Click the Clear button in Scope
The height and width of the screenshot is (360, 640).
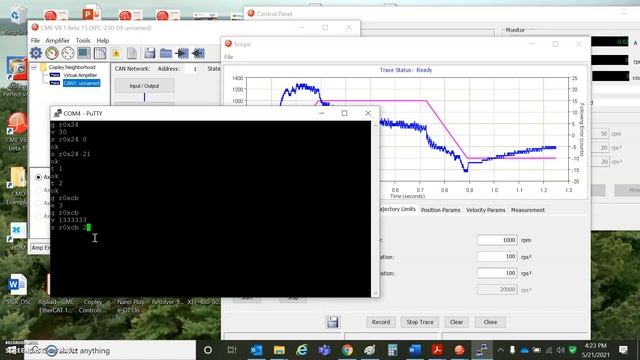pyautogui.click(x=456, y=322)
